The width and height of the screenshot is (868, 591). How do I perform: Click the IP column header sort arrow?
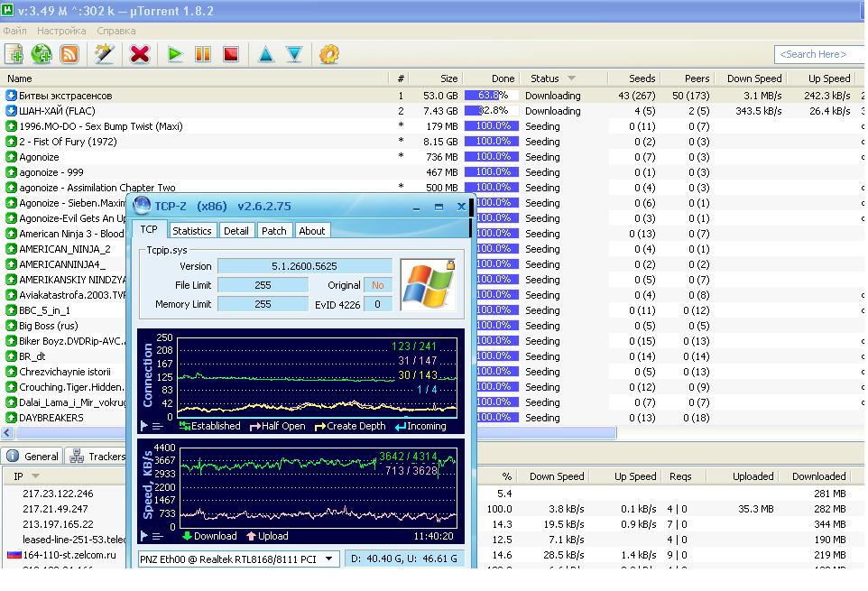(36, 476)
